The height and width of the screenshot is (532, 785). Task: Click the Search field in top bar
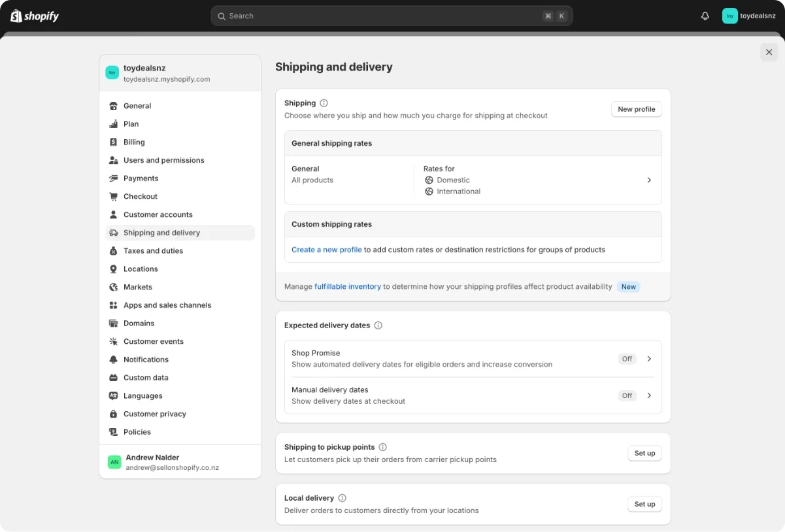tap(392, 16)
